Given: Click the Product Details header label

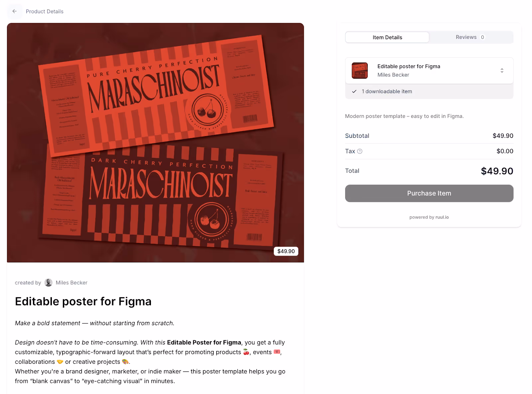Looking at the screenshot, I should 45,11.
